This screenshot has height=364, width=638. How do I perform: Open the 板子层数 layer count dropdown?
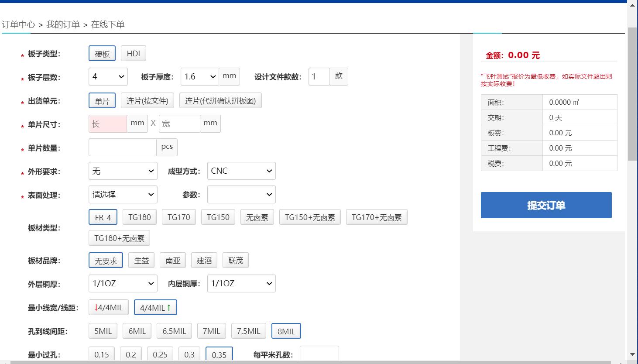pyautogui.click(x=108, y=77)
